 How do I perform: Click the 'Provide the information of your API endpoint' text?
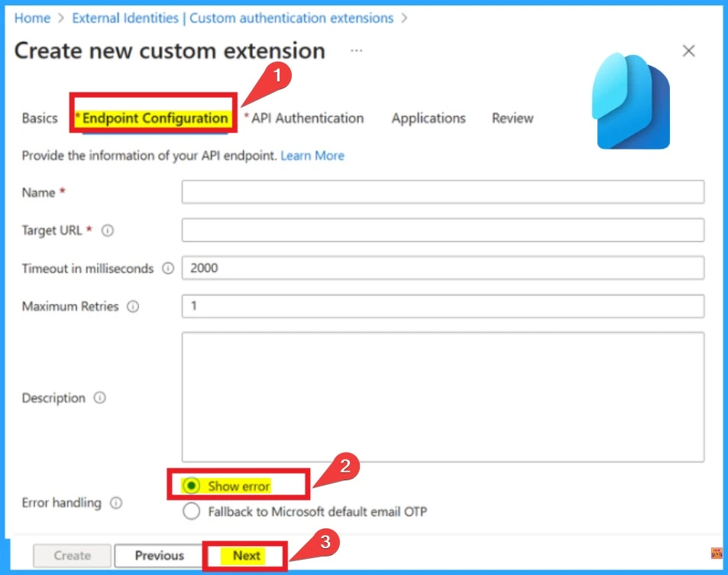(149, 156)
